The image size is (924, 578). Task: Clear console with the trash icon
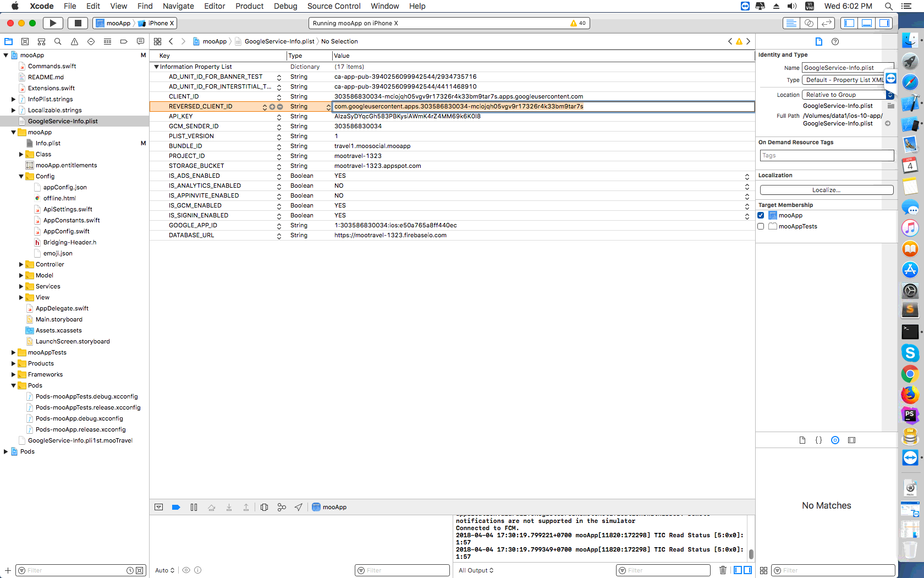(x=723, y=570)
